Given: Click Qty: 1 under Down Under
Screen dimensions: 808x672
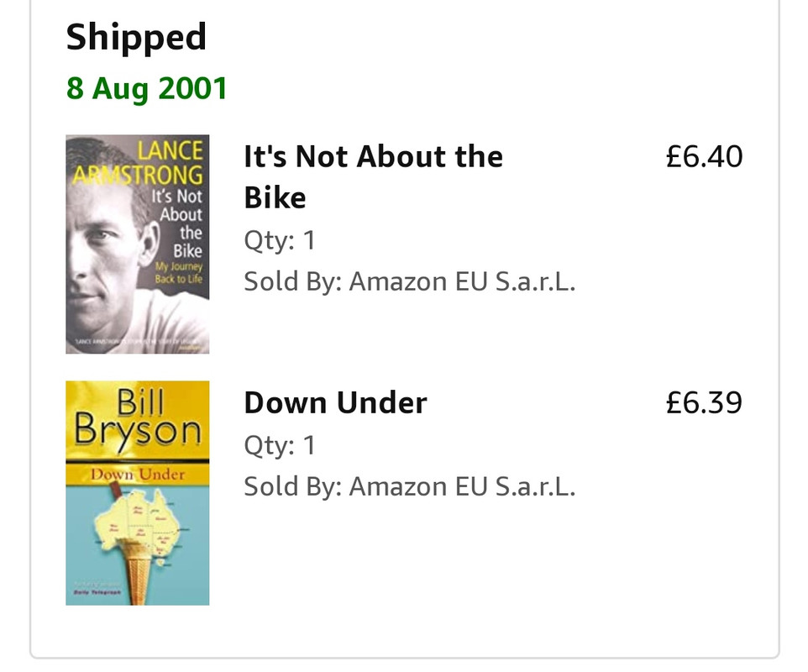Looking at the screenshot, I should coord(279,445).
